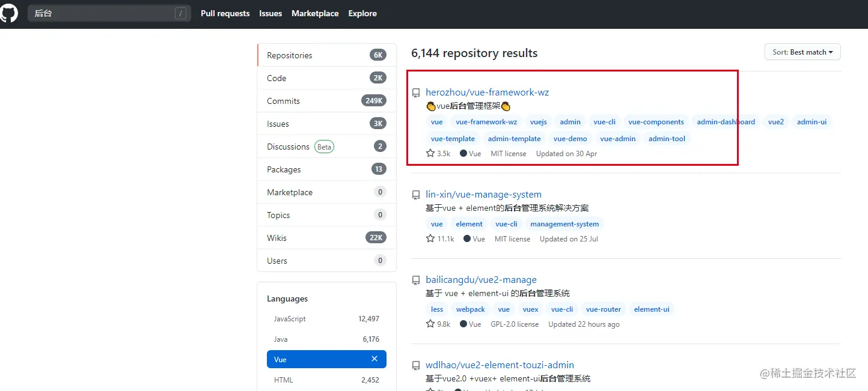868x391 pixels.
Task: Click the 3.5k star icon
Action: [430, 154]
